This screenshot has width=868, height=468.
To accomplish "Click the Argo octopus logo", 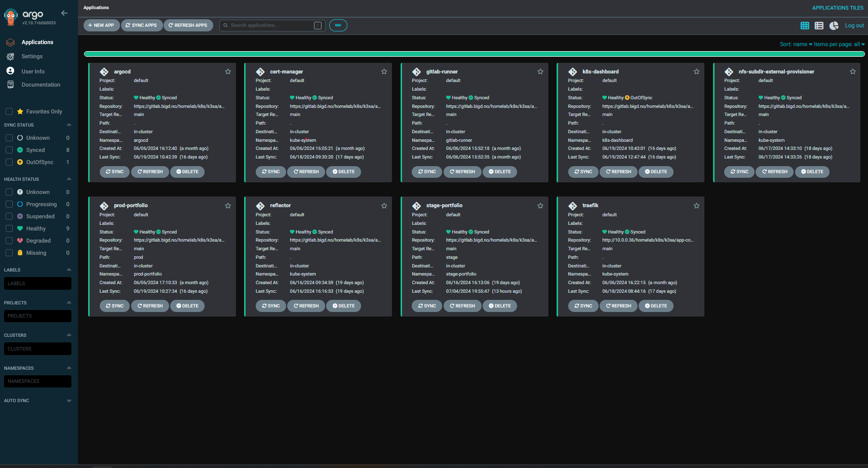I will pyautogui.click(x=11, y=17).
